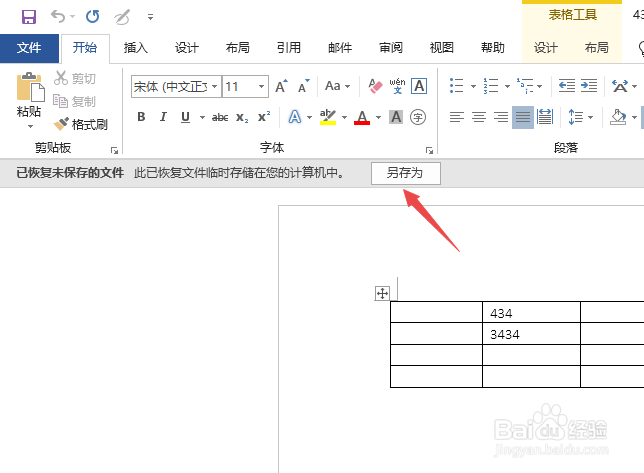
Task: Open the Aa change case dropdown
Action: 337,86
